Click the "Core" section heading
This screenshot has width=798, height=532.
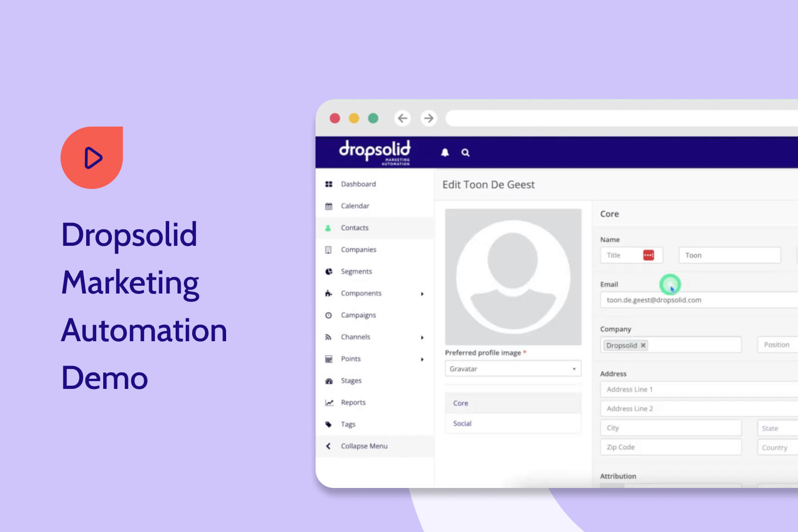tap(610, 214)
